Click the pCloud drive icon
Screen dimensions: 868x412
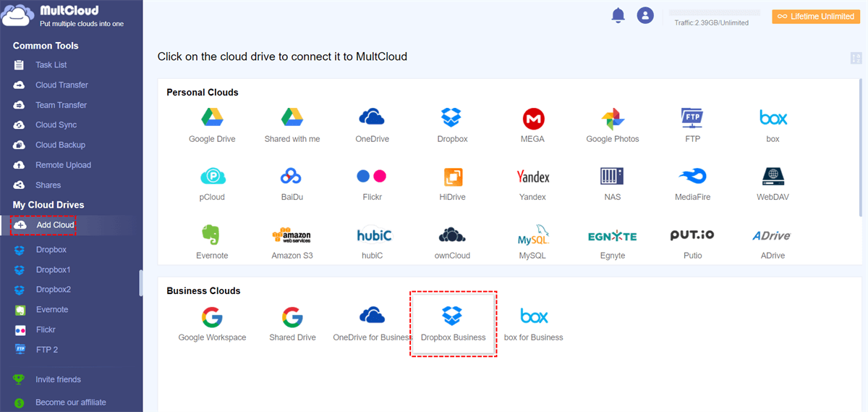[212, 176]
